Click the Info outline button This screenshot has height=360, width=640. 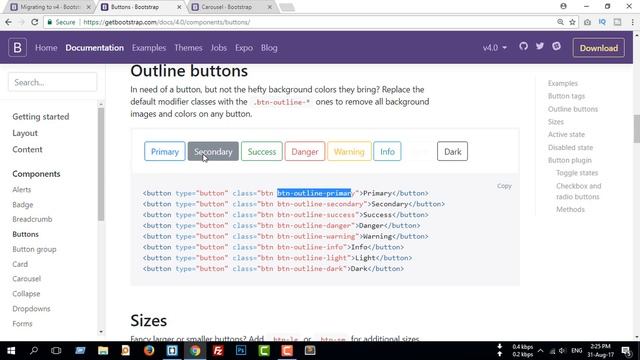(x=387, y=151)
